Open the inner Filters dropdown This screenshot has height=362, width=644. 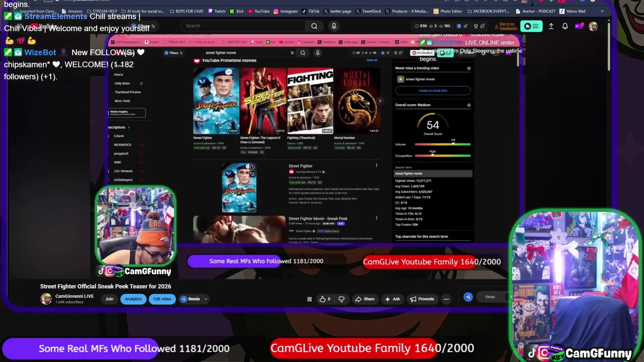173,53
